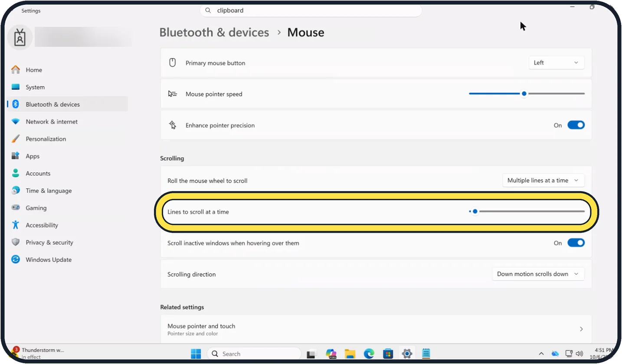Open Gaming settings
The width and height of the screenshot is (622, 364).
(x=67, y=208)
